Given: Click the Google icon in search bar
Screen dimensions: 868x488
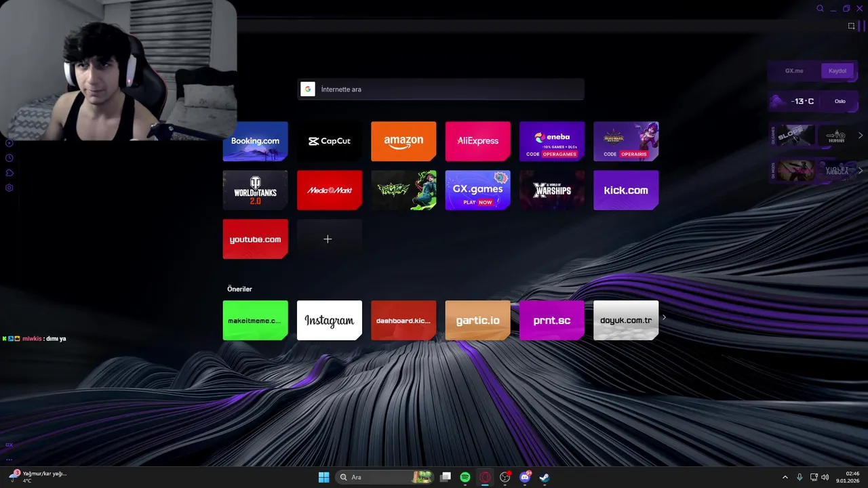Looking at the screenshot, I should point(308,89).
